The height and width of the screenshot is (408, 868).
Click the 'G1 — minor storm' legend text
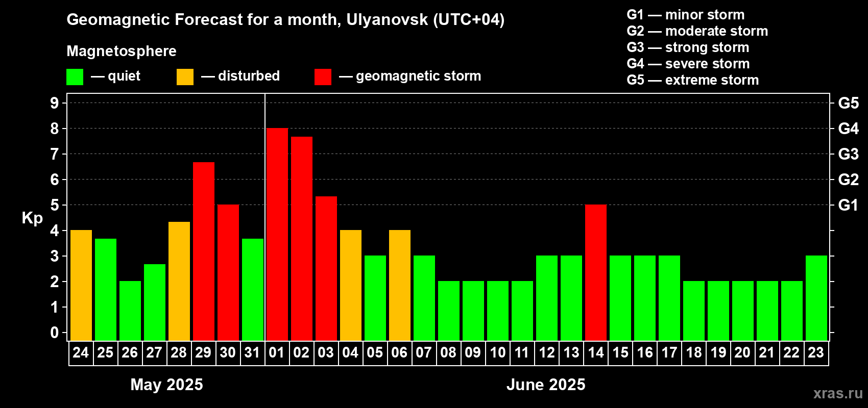(x=686, y=15)
